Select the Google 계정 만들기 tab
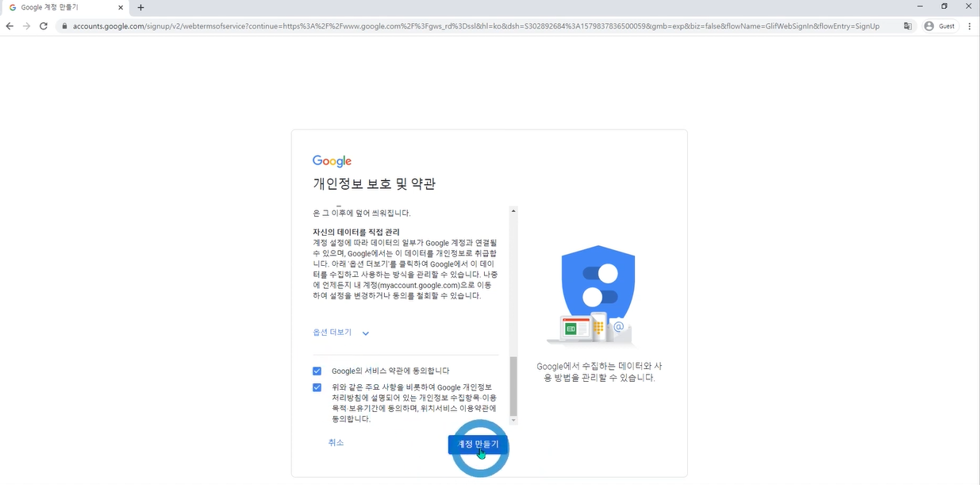The image size is (980, 485). point(67,7)
